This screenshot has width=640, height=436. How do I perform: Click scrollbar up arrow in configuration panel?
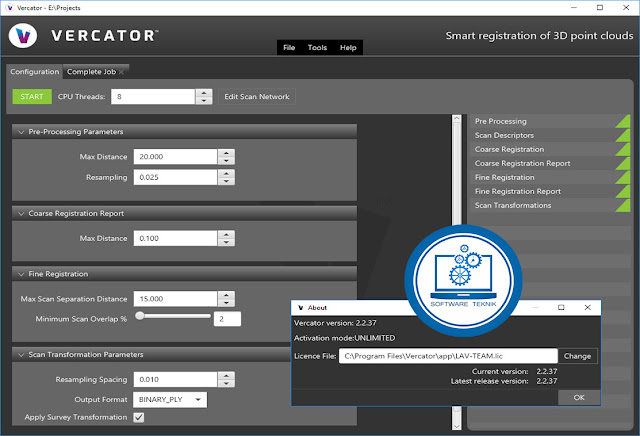(x=456, y=119)
